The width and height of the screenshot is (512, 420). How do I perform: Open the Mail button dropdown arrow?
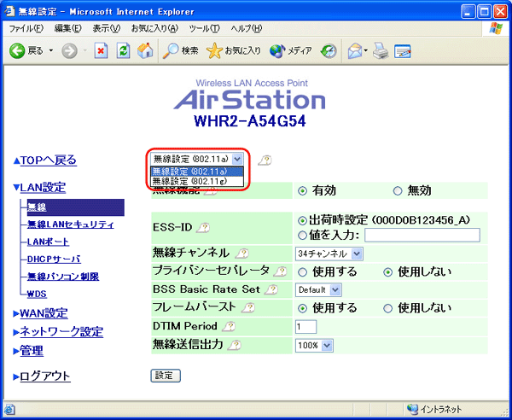tap(366, 51)
